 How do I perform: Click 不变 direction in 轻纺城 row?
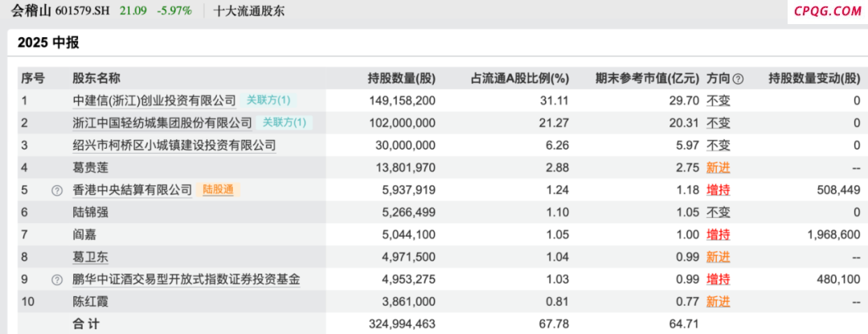718,123
